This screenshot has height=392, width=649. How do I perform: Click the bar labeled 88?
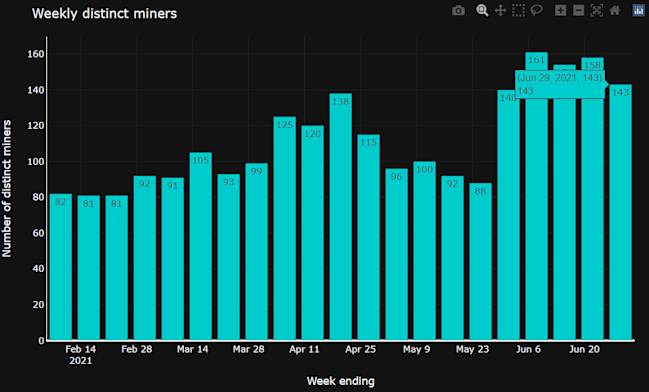(481, 262)
